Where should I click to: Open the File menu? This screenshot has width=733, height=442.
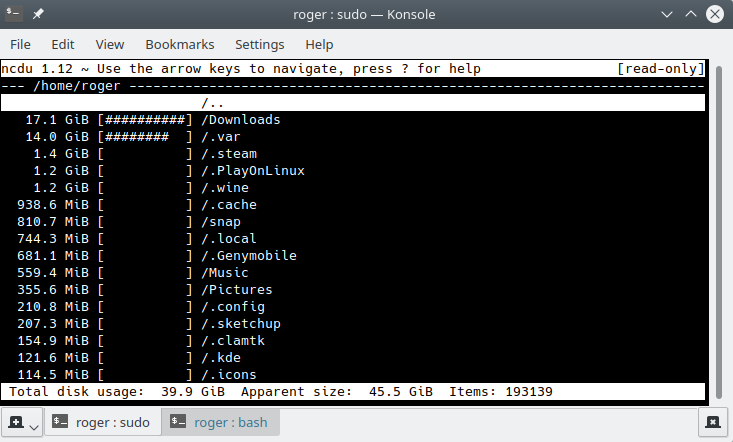tap(20, 44)
